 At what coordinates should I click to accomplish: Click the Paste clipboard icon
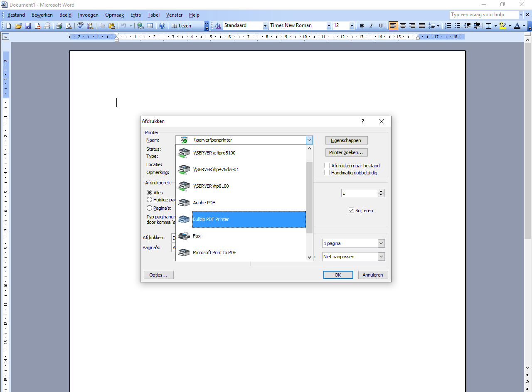coord(112,26)
